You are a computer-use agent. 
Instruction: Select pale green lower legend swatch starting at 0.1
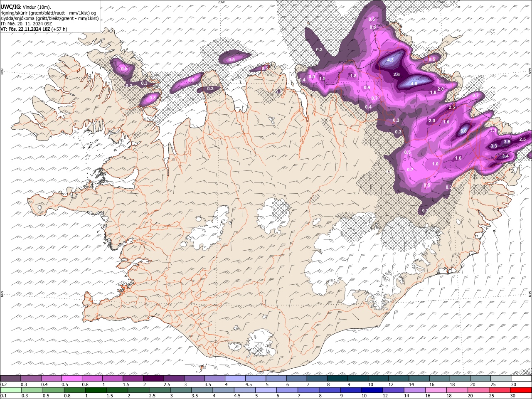[11, 390]
